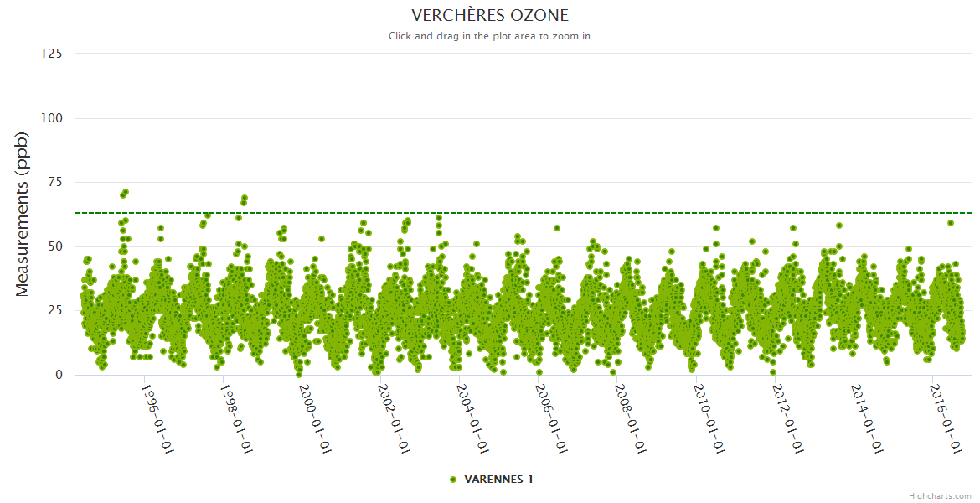
Task: Click the 0 y-axis tick label
Action: point(58,375)
